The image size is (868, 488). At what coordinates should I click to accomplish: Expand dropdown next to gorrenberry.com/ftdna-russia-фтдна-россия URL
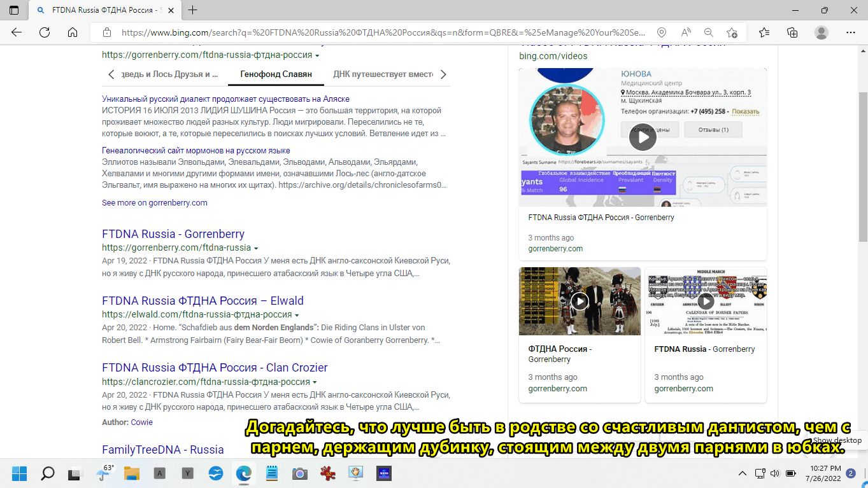pyautogui.click(x=317, y=56)
